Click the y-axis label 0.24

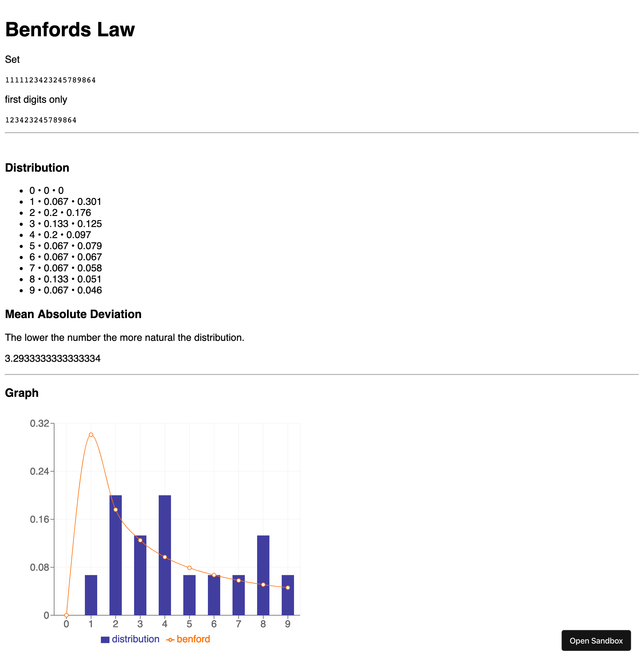click(x=40, y=471)
